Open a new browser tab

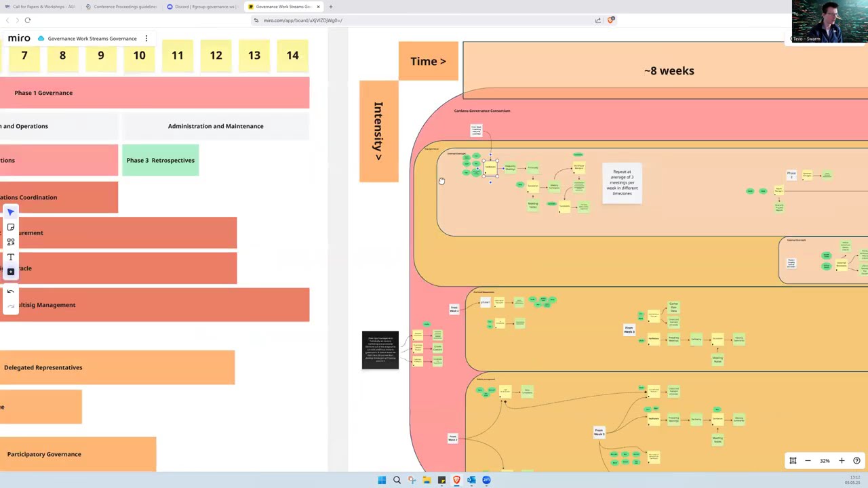[331, 7]
